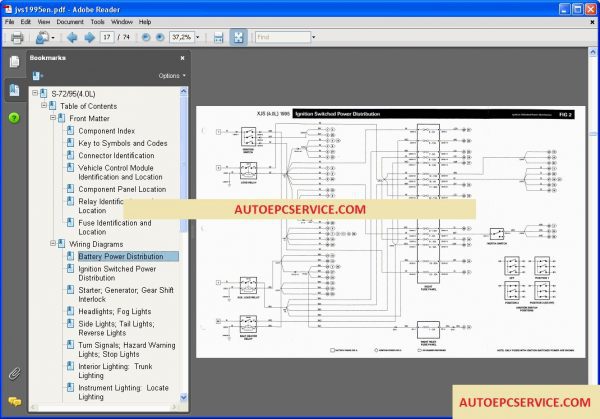Open Side Lights; Tail Lights bookmark

click(116, 328)
